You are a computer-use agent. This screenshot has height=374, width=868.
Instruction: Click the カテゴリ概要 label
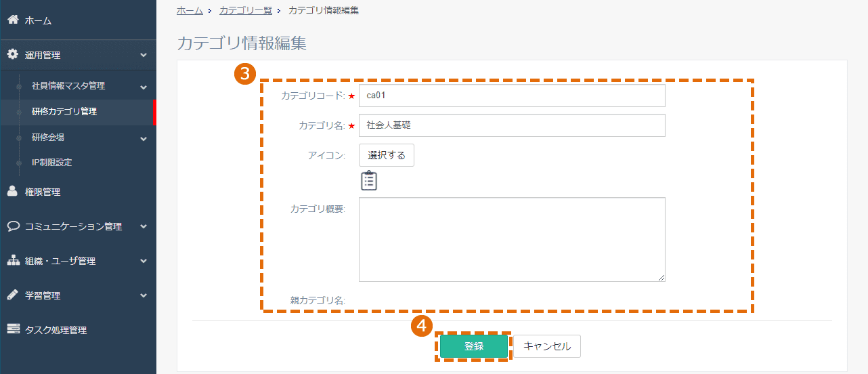coord(318,209)
